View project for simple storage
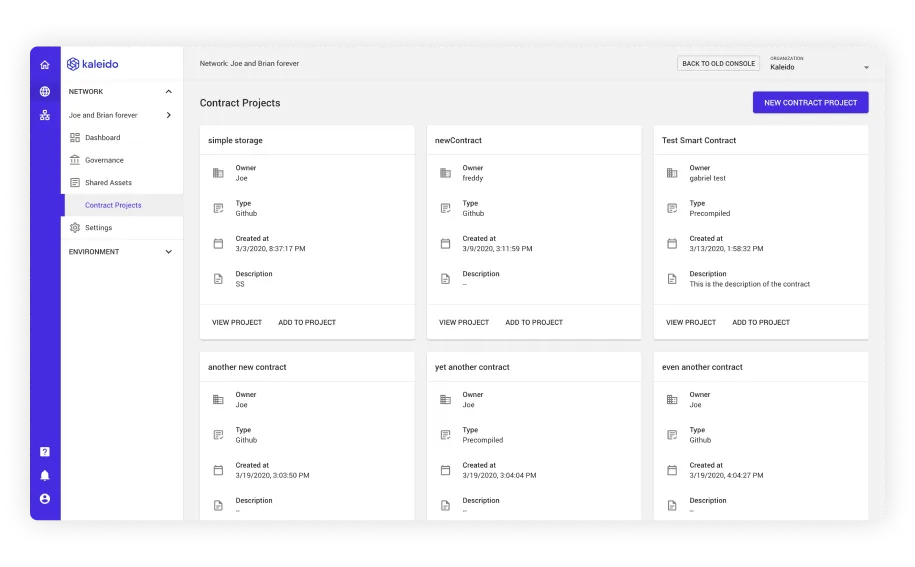Viewport: 915px width, 567px height. (x=237, y=323)
